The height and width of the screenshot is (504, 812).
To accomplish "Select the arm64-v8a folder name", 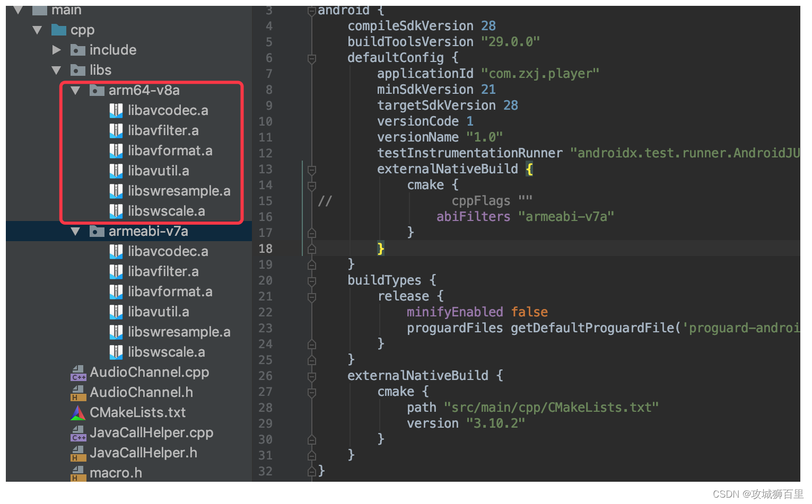I will pos(144,90).
